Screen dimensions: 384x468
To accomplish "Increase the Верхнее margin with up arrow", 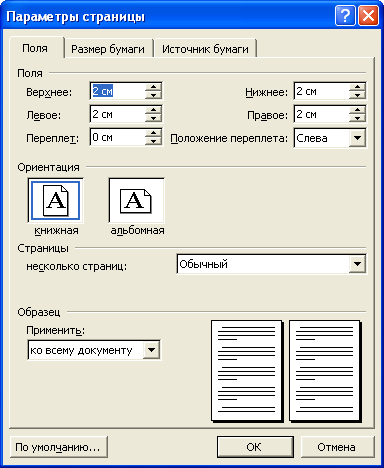I will pyautogui.click(x=153, y=87).
